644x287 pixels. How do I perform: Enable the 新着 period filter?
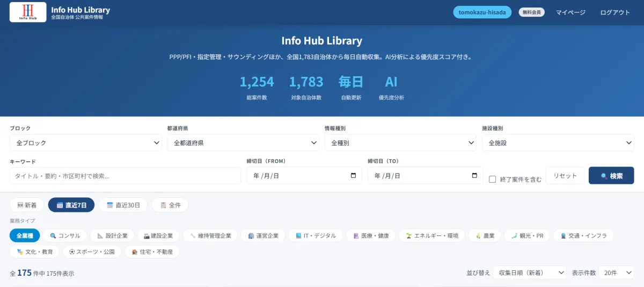(27, 205)
